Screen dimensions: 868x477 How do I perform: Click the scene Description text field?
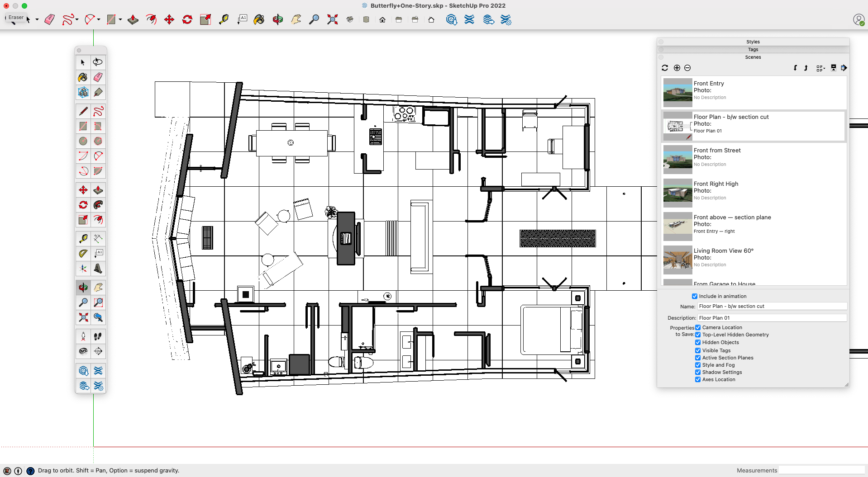pyautogui.click(x=772, y=318)
